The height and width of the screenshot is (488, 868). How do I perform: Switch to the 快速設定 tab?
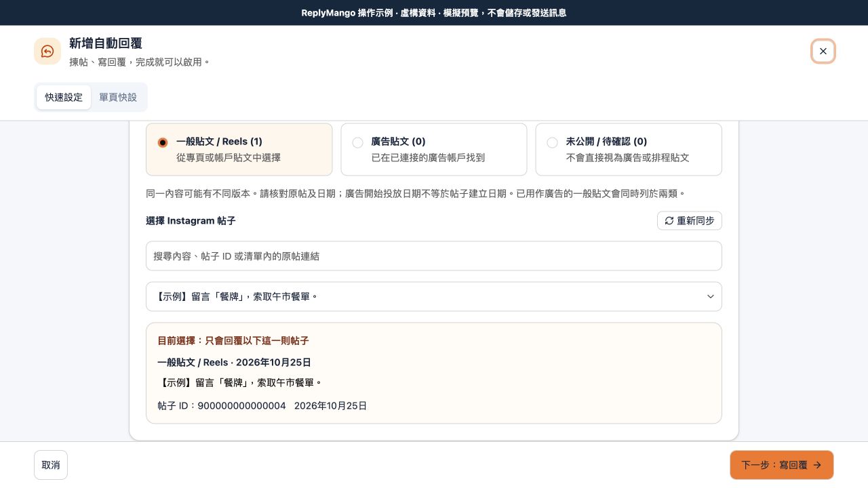coord(64,98)
